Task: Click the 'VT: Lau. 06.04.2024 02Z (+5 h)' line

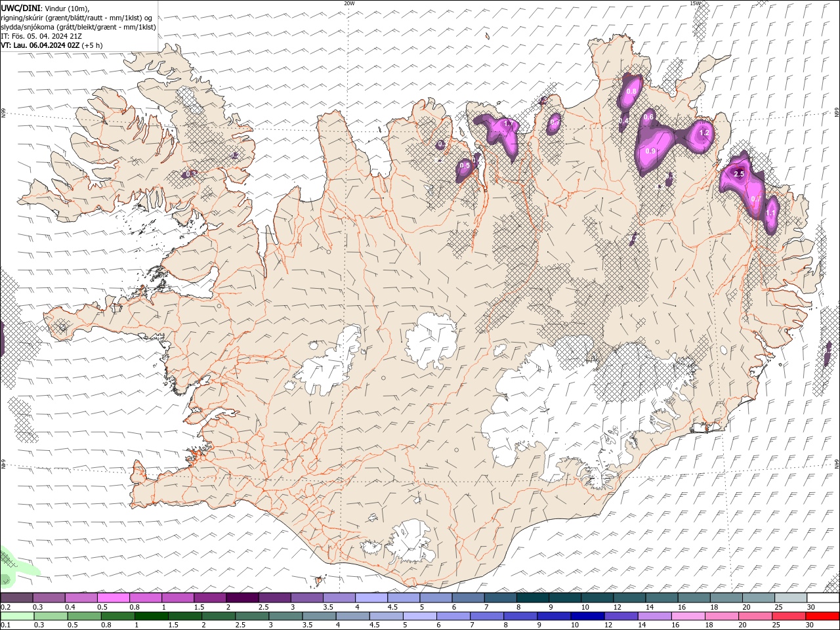Action: (x=52, y=45)
